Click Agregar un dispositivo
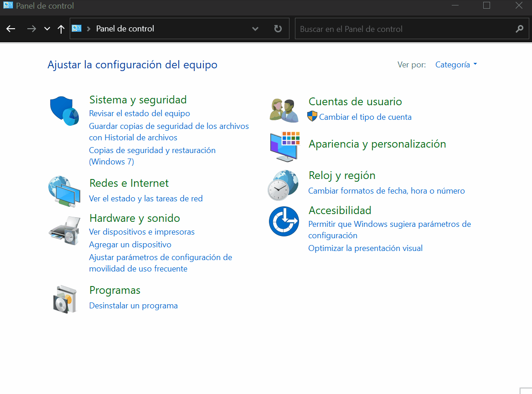 click(x=130, y=245)
